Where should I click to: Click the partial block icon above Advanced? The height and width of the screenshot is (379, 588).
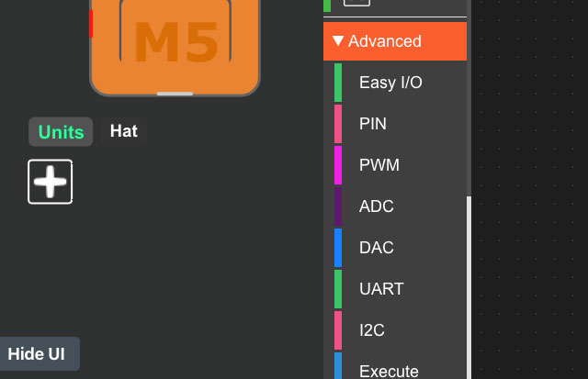click(x=356, y=3)
